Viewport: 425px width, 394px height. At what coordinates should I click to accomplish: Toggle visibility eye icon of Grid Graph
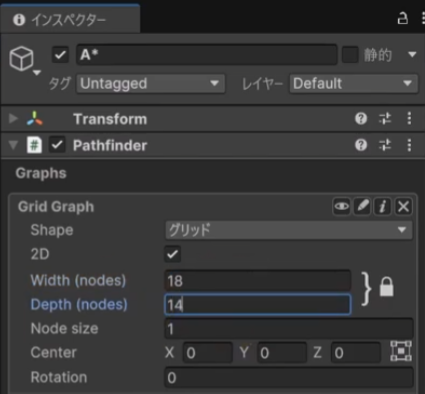341,207
